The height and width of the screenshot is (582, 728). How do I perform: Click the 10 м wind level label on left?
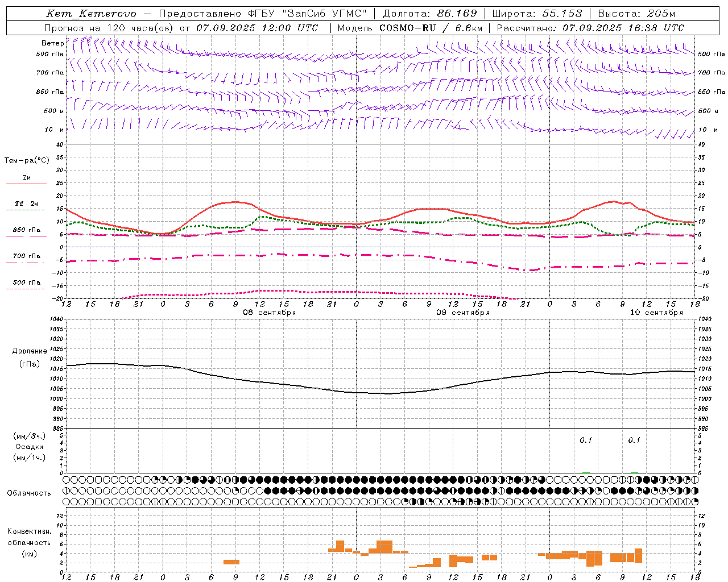(x=55, y=130)
